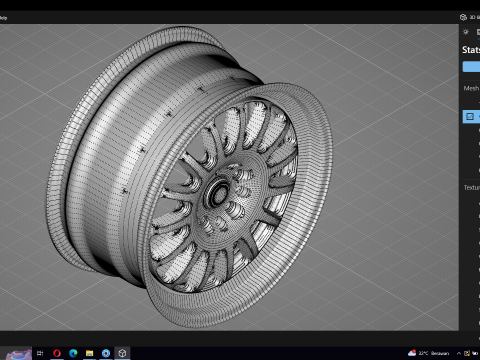
Task: Open the 3D library
Action: click(470, 17)
